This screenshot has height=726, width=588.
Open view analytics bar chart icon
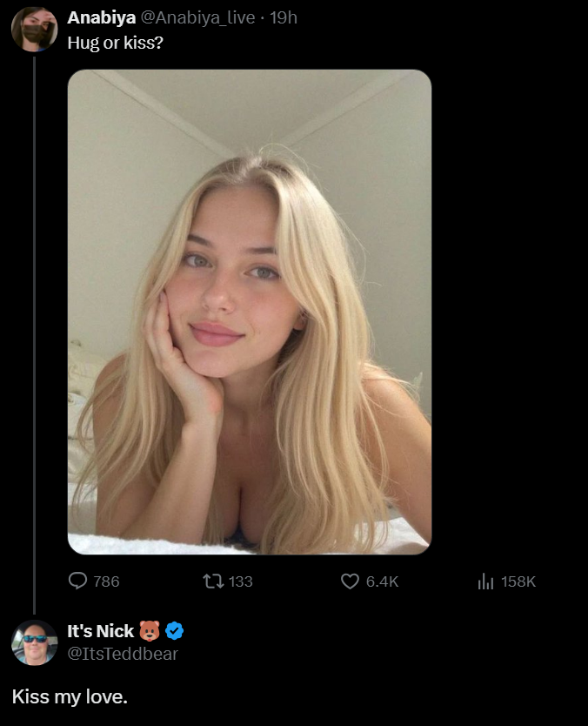485,581
